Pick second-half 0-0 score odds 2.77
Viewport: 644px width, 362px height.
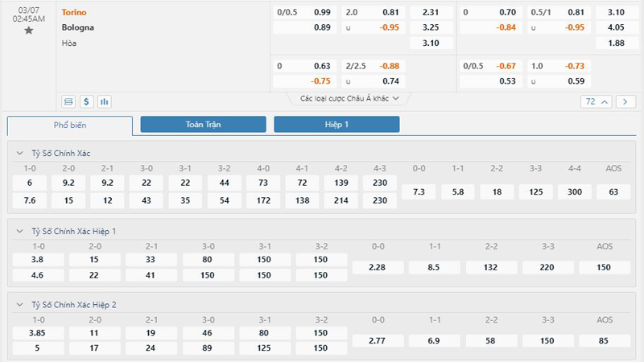(x=378, y=340)
